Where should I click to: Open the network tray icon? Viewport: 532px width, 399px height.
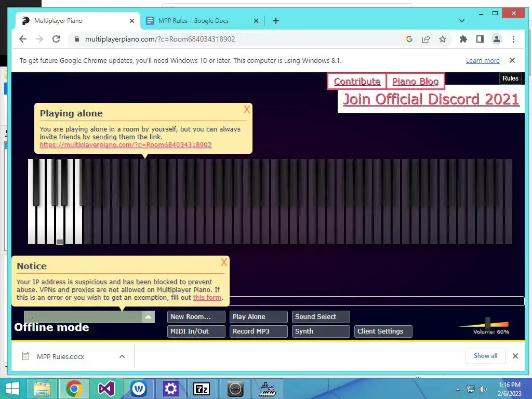click(471, 389)
